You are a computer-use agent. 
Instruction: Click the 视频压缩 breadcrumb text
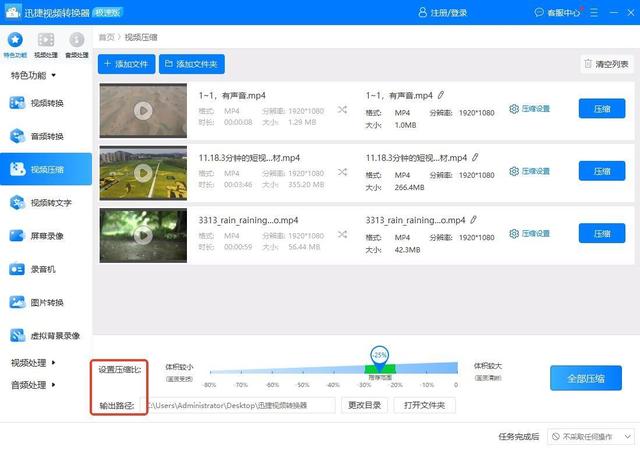[x=141, y=37]
